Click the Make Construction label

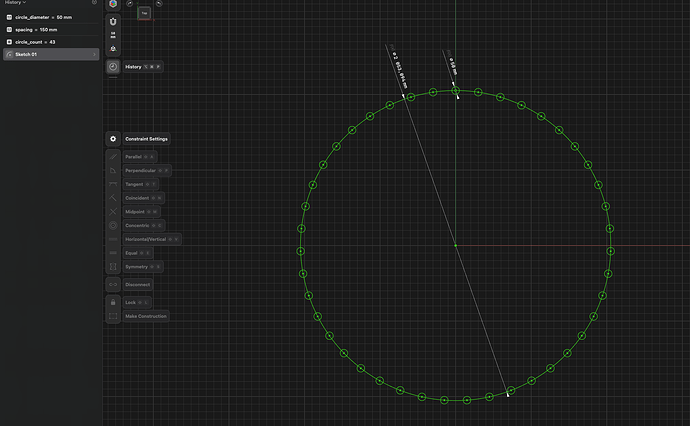[x=146, y=316]
